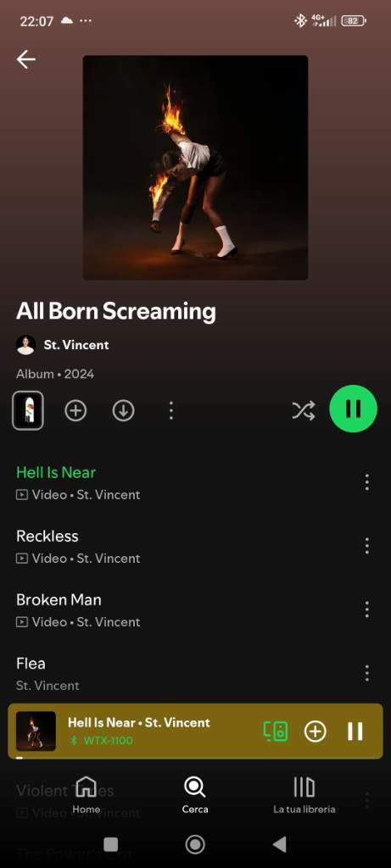This screenshot has width=391, height=868.
Task: Add Hell Is Near via mini player plus
Action: pyautogui.click(x=316, y=732)
